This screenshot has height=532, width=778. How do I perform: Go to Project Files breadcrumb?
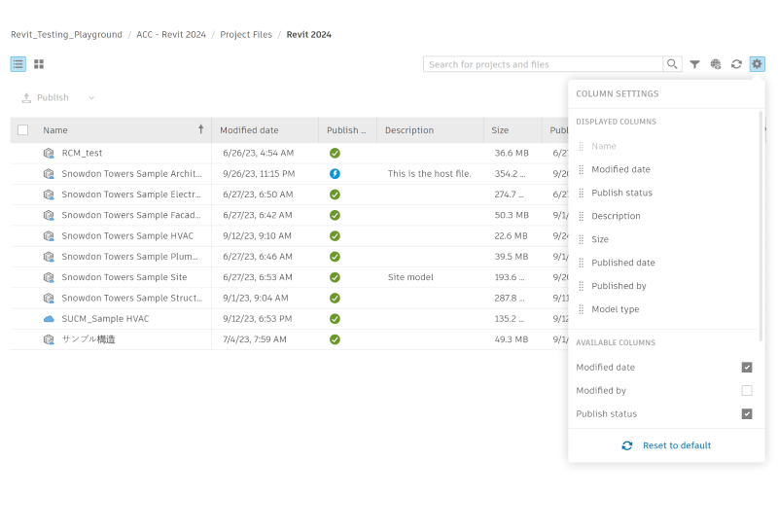(x=246, y=35)
